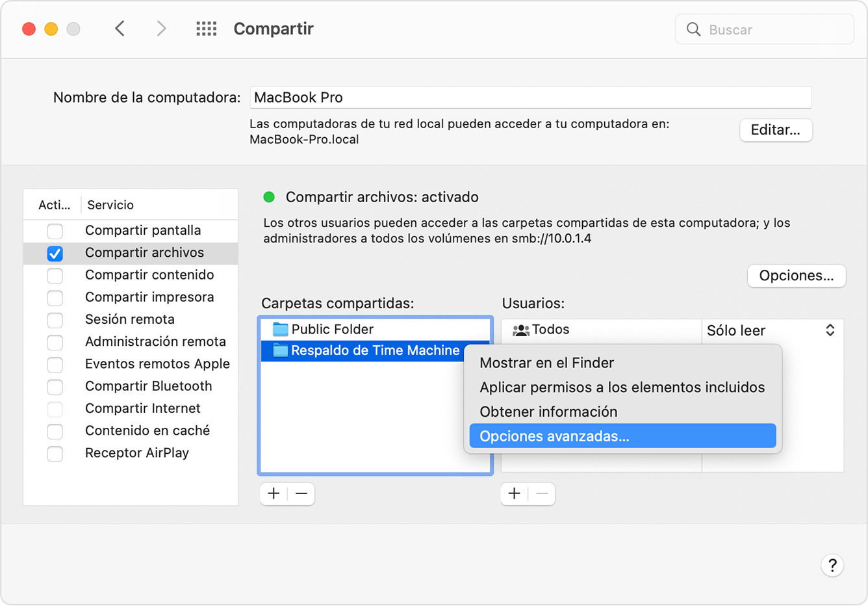Screen dimensions: 868x606
Task: Select Receptor AirPlay service row
Action: (131, 453)
